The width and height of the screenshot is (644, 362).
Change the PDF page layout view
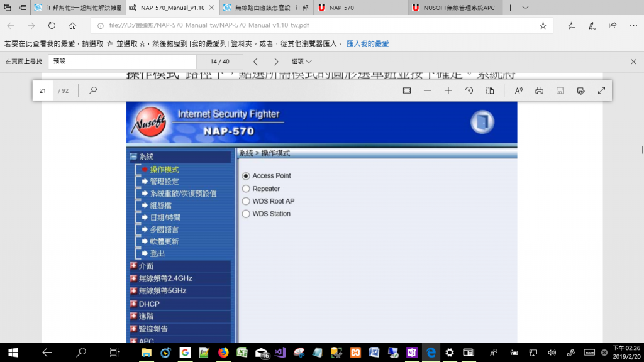tap(489, 90)
